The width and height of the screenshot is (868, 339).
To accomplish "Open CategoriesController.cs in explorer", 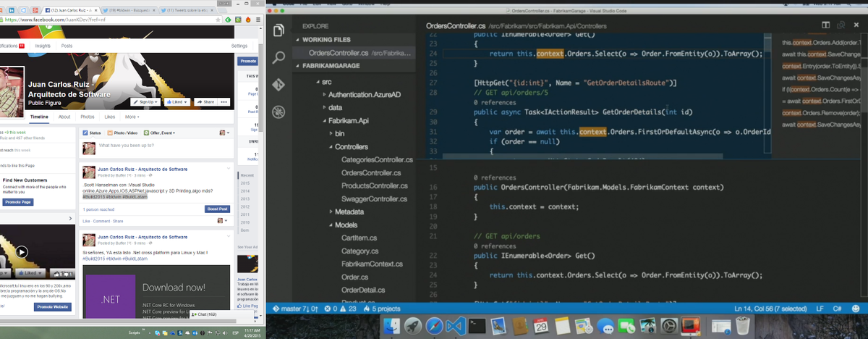I will tap(377, 159).
